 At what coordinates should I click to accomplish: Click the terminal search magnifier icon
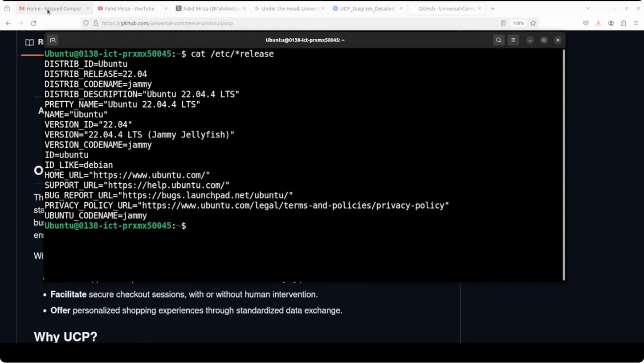(x=498, y=40)
